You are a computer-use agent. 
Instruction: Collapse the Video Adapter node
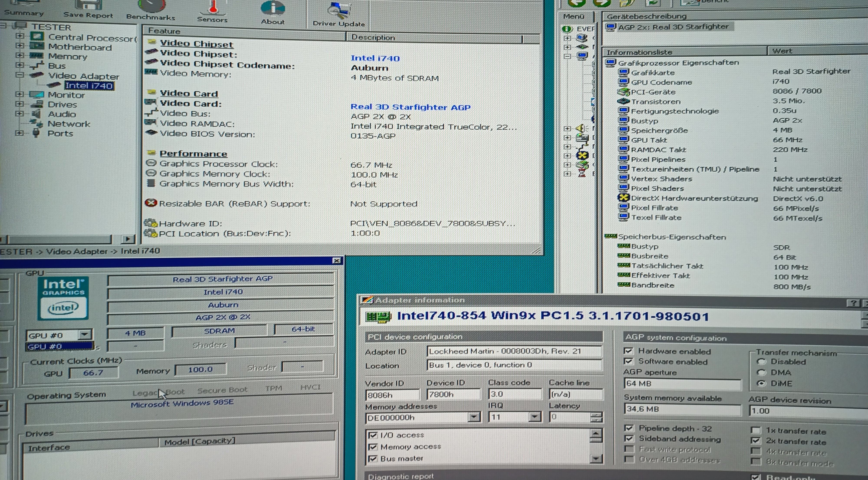click(20, 74)
